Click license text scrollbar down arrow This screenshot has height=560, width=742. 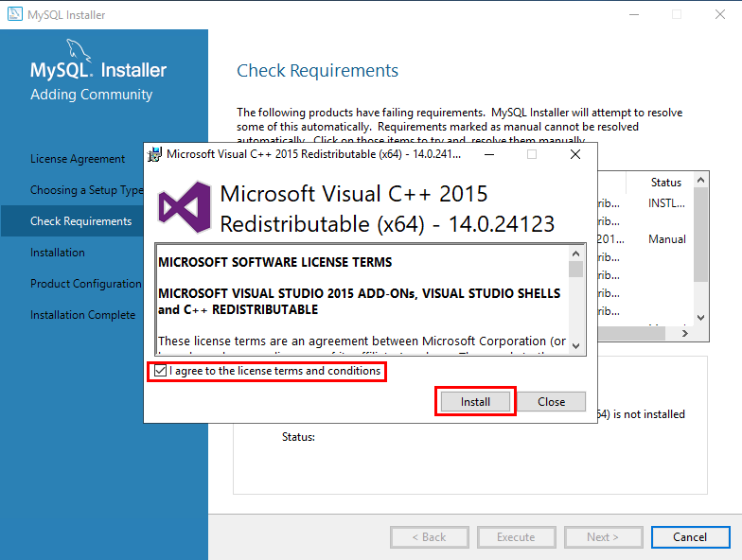pyautogui.click(x=575, y=346)
